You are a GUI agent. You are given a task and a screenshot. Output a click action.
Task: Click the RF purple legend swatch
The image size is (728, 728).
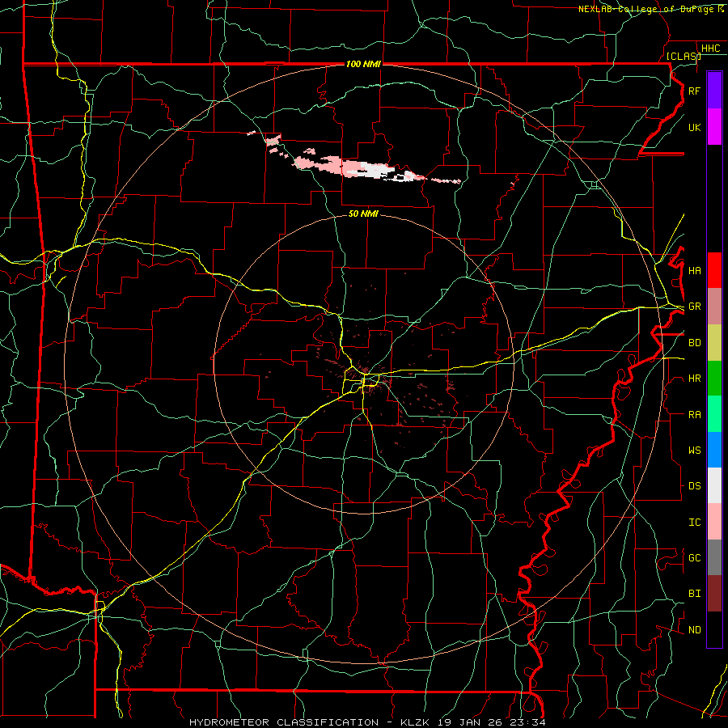(x=714, y=91)
